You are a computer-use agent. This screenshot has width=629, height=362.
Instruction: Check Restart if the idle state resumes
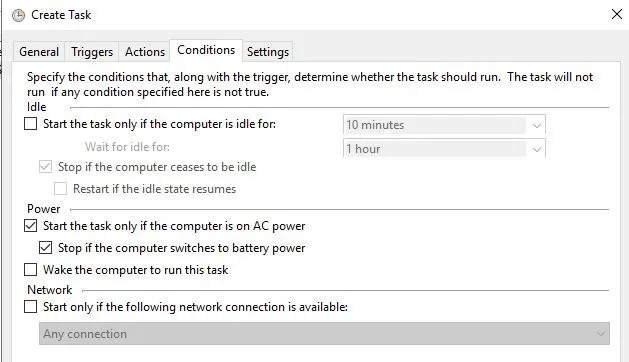point(61,188)
